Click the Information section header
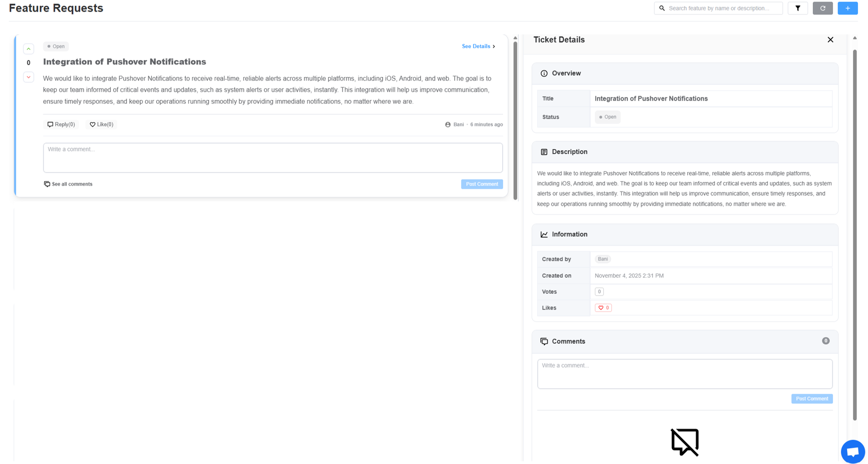 click(569, 234)
